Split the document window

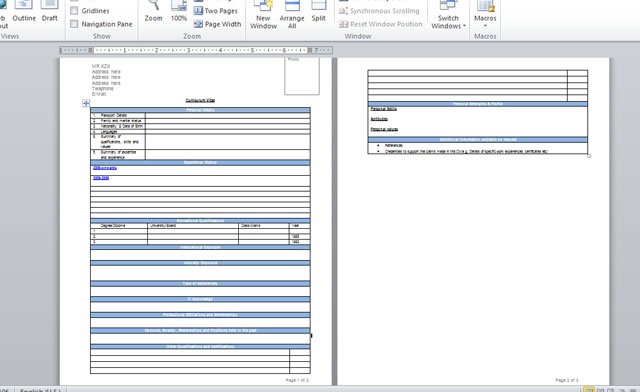pyautogui.click(x=318, y=11)
